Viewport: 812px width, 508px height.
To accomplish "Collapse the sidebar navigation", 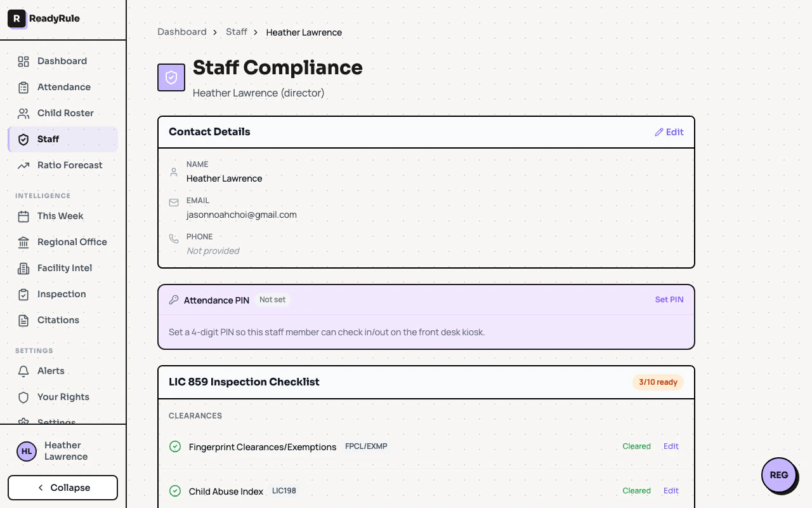I will (62, 487).
